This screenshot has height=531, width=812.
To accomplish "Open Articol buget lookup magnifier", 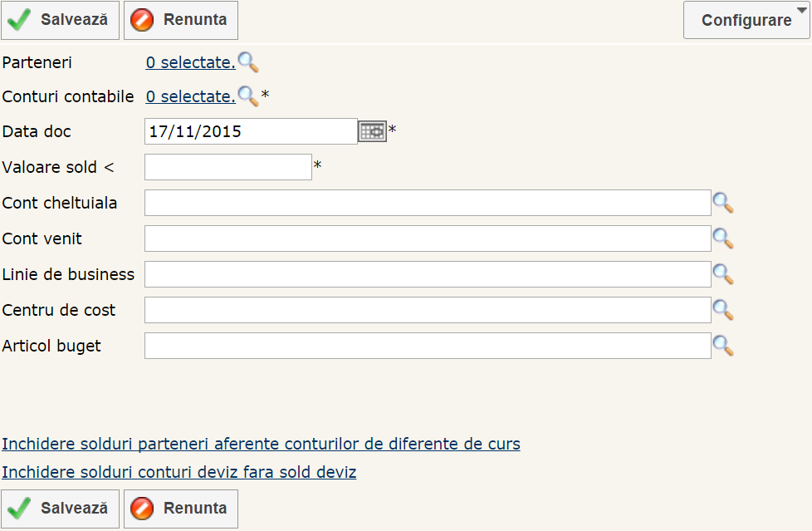I will click(x=723, y=346).
